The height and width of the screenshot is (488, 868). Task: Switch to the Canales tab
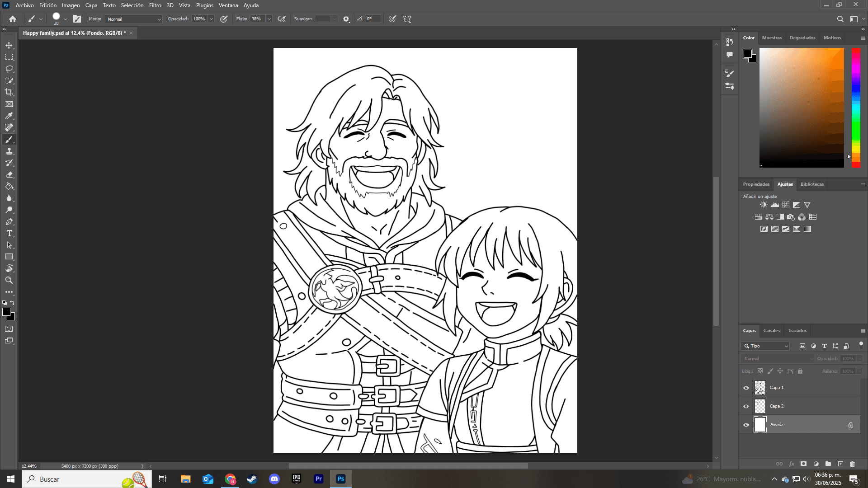(x=771, y=331)
